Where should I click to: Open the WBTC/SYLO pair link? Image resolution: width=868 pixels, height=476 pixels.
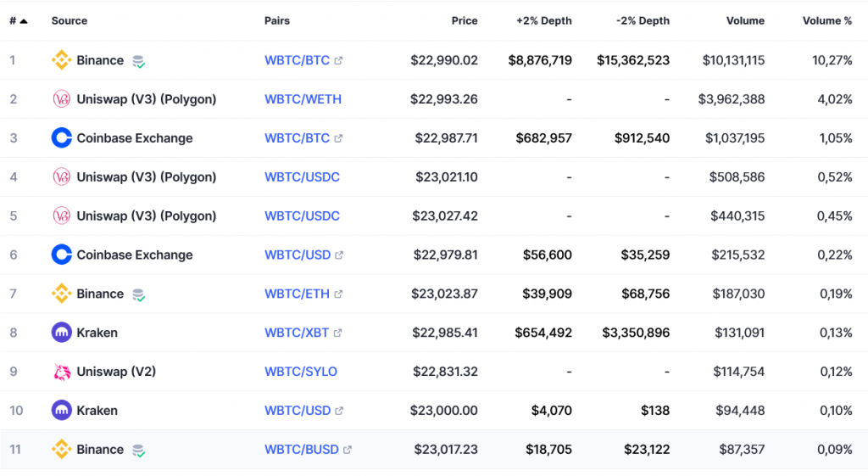pos(301,372)
